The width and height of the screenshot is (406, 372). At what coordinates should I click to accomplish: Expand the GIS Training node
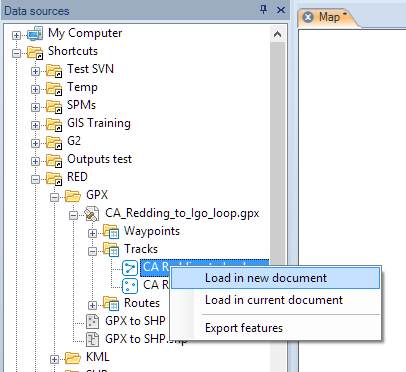35,125
